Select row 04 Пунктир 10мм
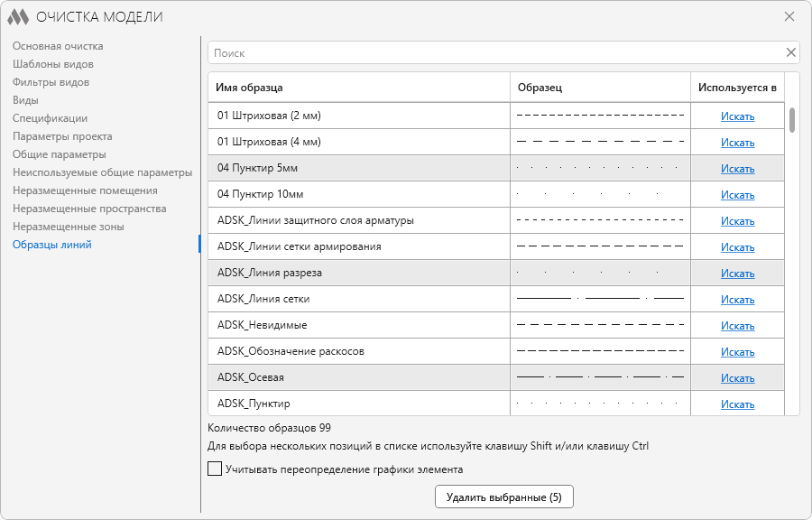812x520 pixels. (x=496, y=194)
